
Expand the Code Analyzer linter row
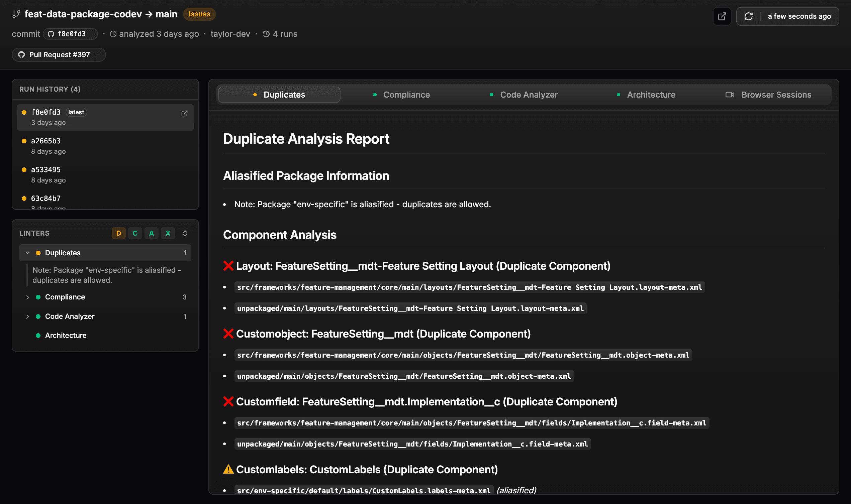pyautogui.click(x=105, y=317)
